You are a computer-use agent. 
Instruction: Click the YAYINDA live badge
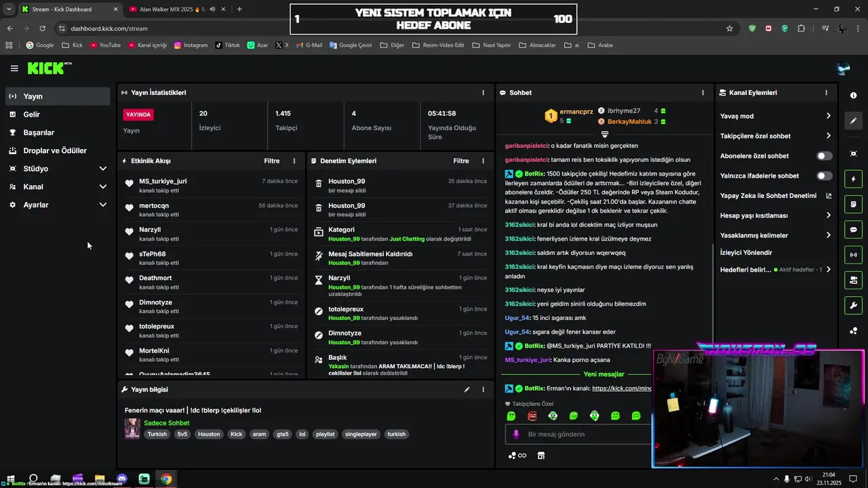tap(138, 115)
